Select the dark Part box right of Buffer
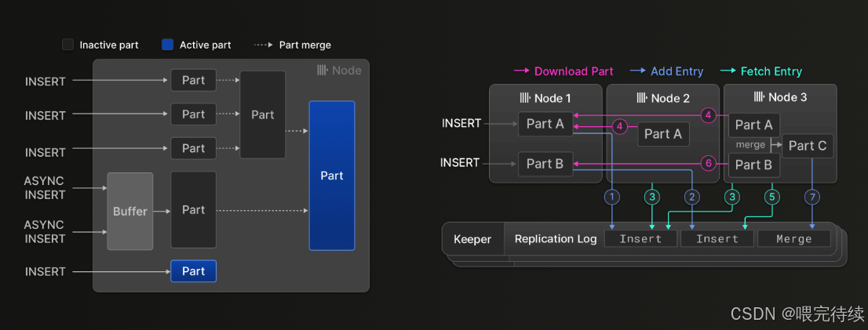The height and width of the screenshot is (330, 868). tap(193, 209)
